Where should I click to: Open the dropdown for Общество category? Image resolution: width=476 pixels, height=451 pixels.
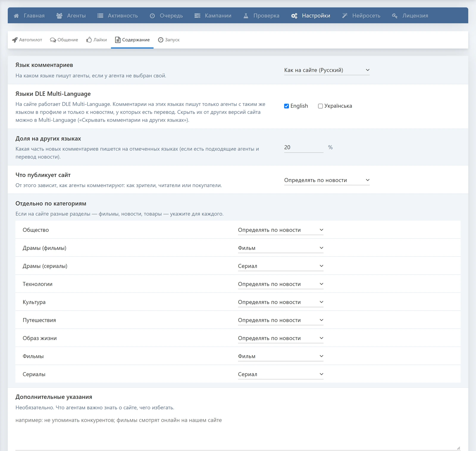pos(281,230)
